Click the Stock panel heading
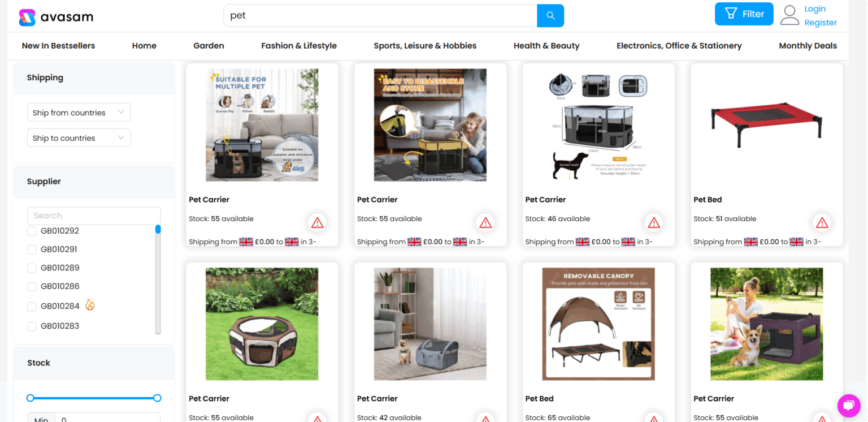 point(39,363)
